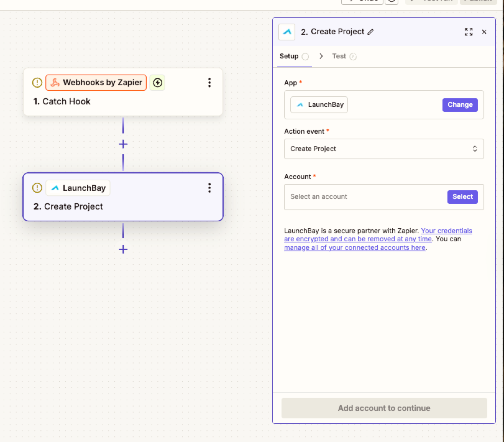This screenshot has height=442, width=504.
Task: Switch to the Setup tab
Action: click(294, 56)
